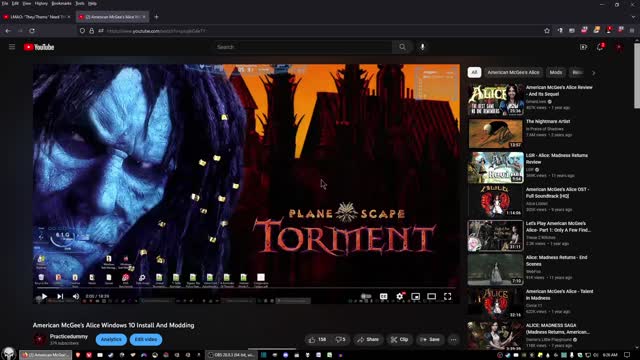The height and width of the screenshot is (360, 640).
Task: Click the search magnifier button
Action: (402, 47)
